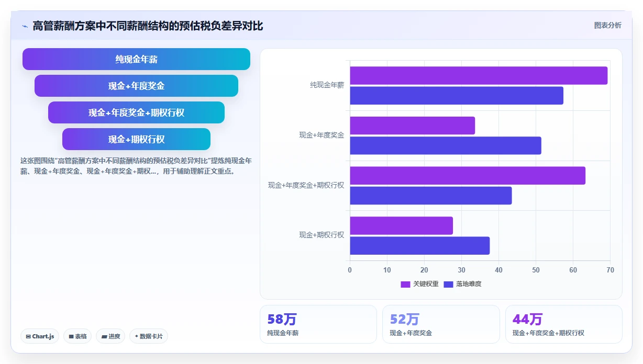Click the Chart.js tag chip

[x=40, y=336]
